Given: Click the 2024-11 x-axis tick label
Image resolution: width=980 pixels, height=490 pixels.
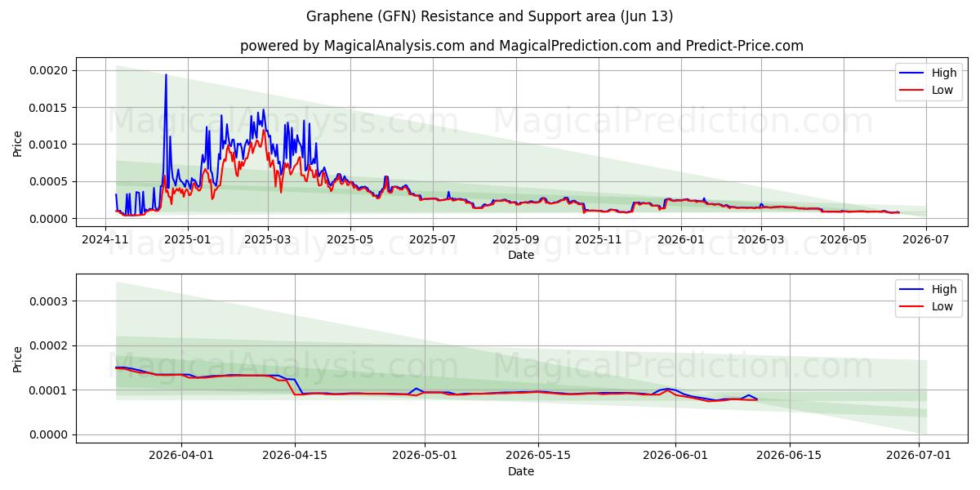Looking at the screenshot, I should 106,239.
